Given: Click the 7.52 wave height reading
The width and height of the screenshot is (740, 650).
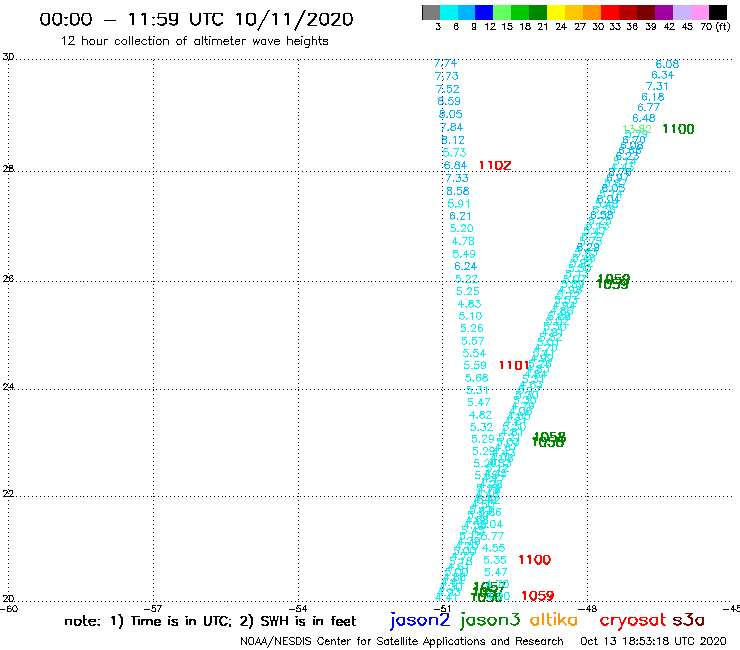Looking at the screenshot, I should 447,89.
